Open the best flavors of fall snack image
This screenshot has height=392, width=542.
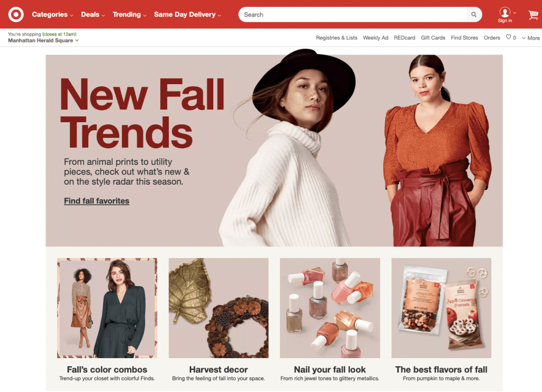(441, 308)
